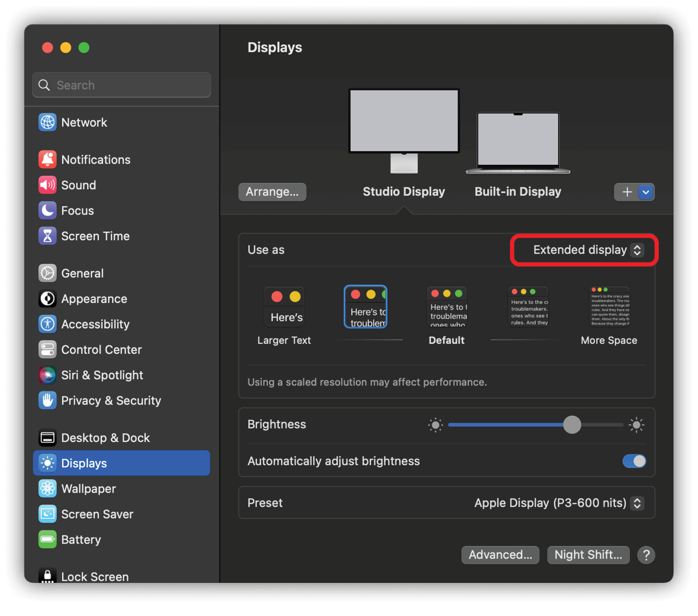Click the search magnifier icon
This screenshot has height=616, width=698.
(x=44, y=85)
